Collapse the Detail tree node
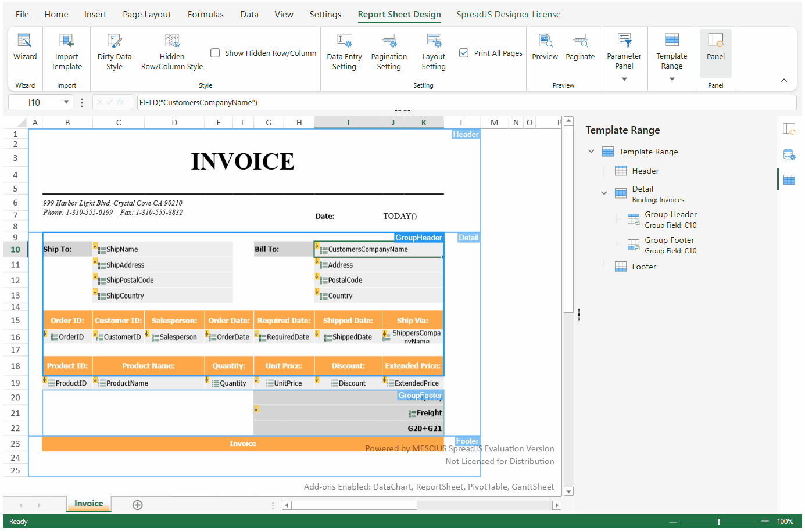Image resolution: width=805 pixels, height=532 pixels. (x=604, y=193)
